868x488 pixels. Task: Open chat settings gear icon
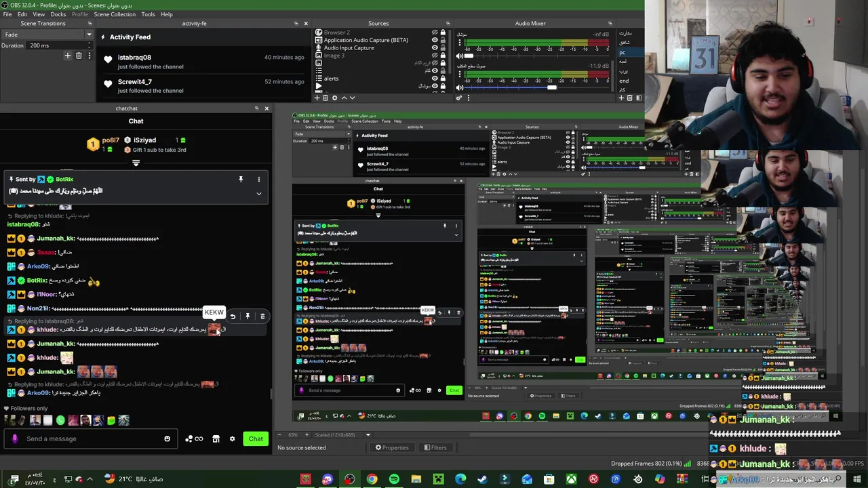click(x=232, y=439)
